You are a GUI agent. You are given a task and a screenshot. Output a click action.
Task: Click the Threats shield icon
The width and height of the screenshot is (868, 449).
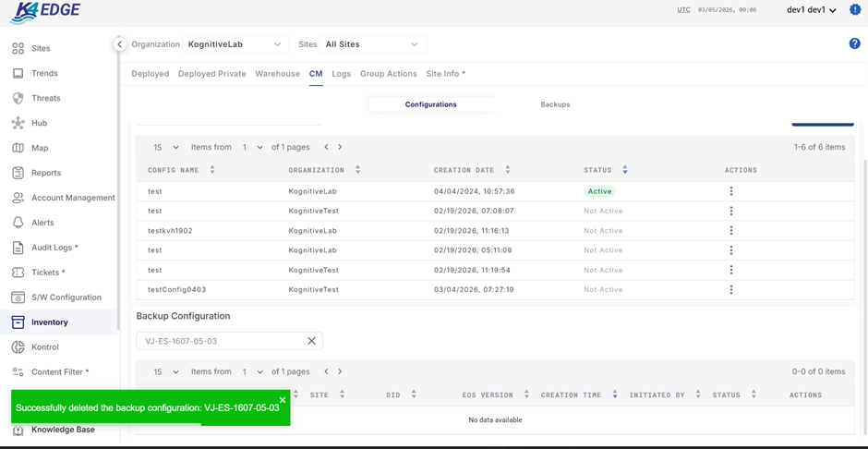[18, 98]
